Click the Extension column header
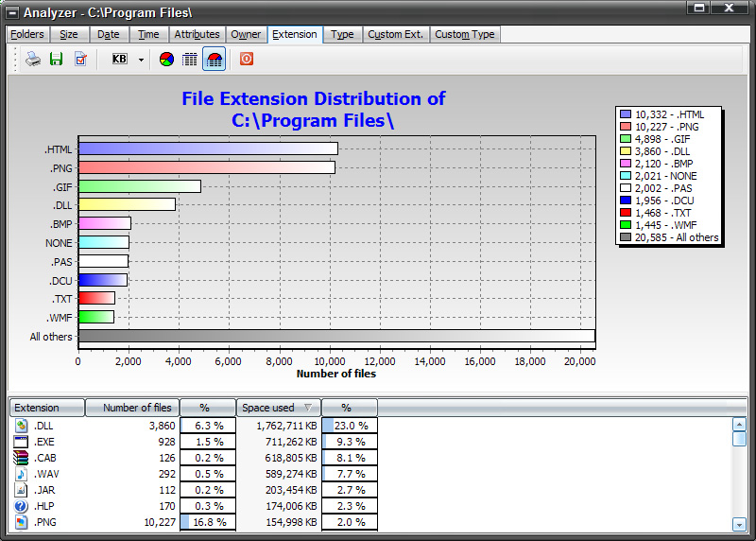 pos(47,408)
